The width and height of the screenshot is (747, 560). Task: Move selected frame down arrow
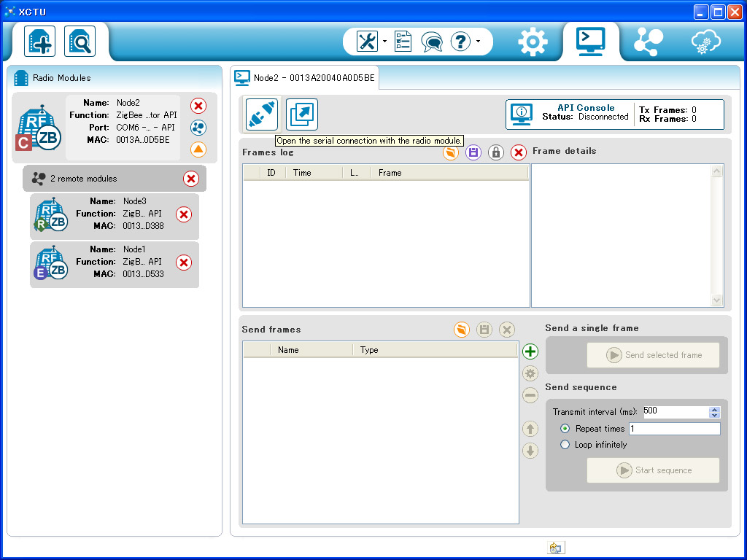(530, 451)
